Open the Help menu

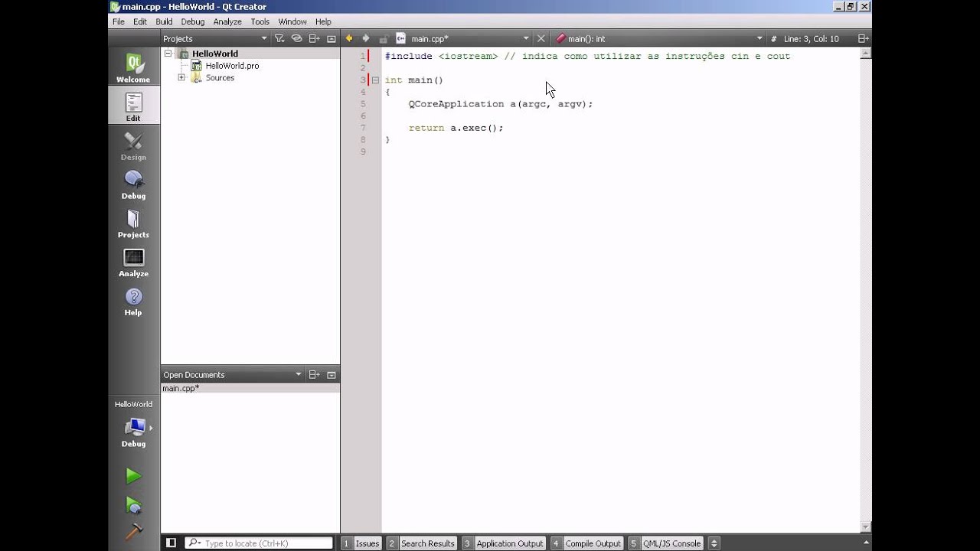pyautogui.click(x=323, y=22)
